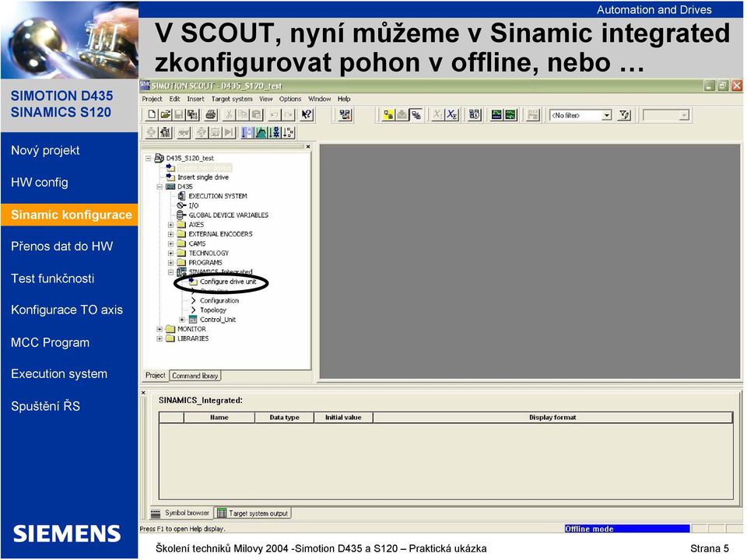The width and height of the screenshot is (747, 560).
Task: Expand the LIBRARIES folder
Action: (x=160, y=338)
